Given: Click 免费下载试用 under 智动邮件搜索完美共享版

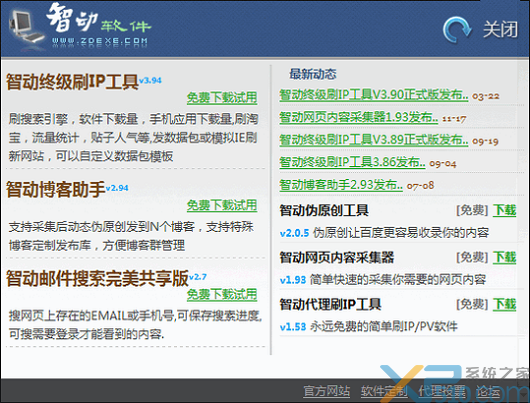Looking at the screenshot, I should (222, 294).
